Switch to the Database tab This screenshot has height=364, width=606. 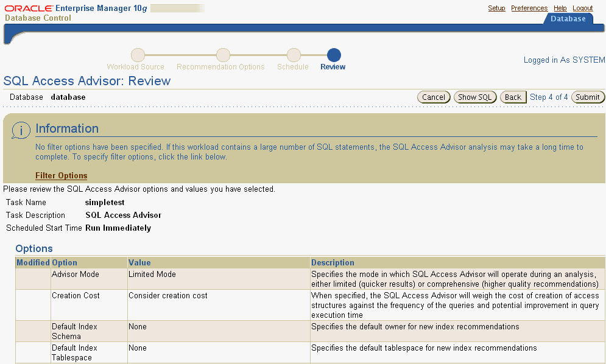click(568, 18)
